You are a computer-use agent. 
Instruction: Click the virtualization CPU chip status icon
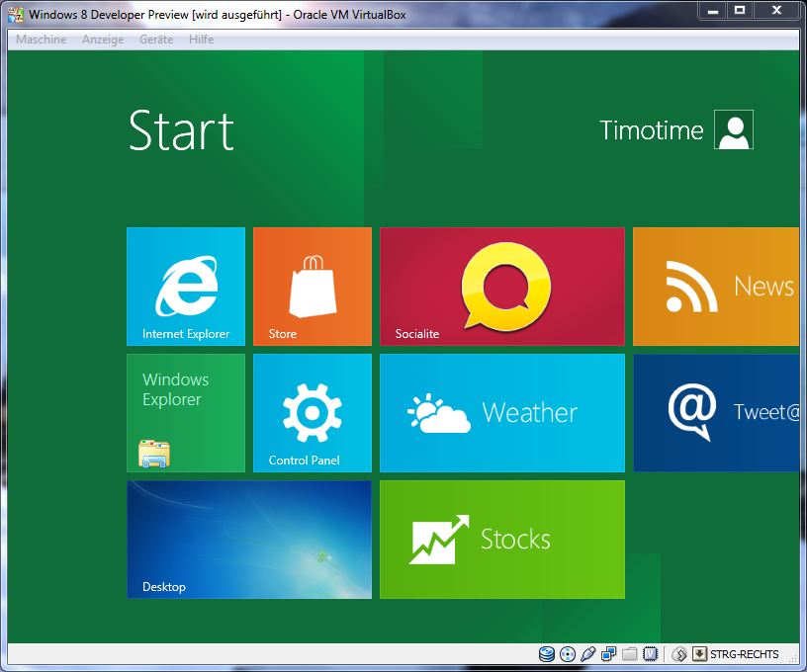651,654
